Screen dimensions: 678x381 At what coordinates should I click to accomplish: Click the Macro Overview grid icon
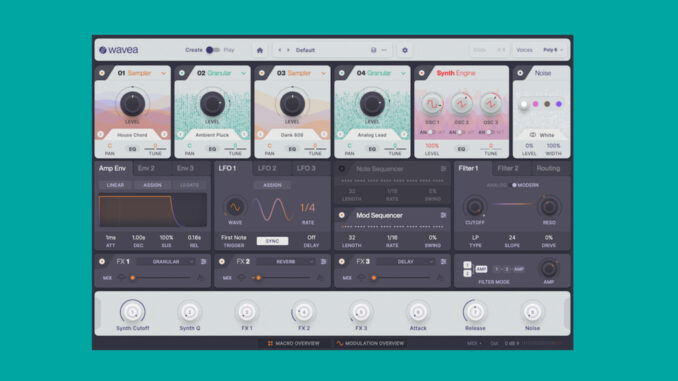coord(270,343)
